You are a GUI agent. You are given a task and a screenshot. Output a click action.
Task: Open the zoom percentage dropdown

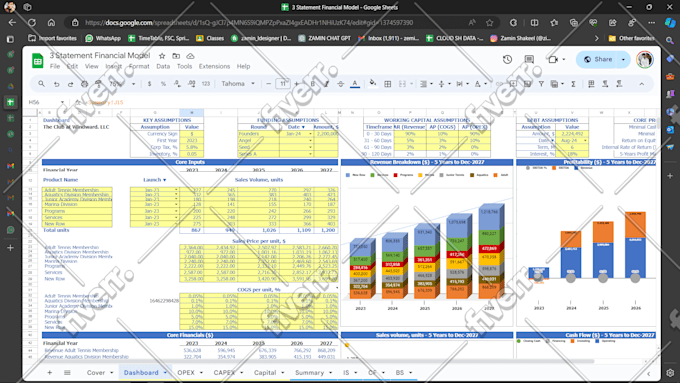click(x=122, y=84)
